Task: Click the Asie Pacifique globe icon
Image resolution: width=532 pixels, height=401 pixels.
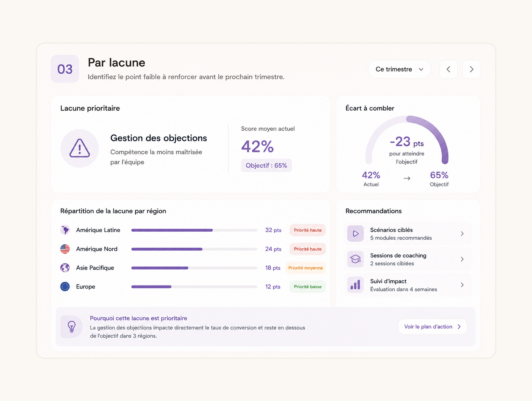Action: click(x=65, y=268)
